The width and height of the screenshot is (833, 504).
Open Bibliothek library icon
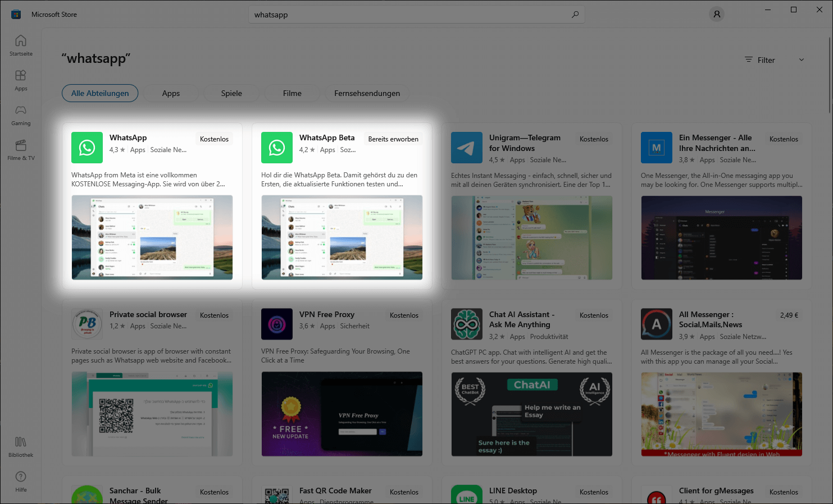[21, 447]
